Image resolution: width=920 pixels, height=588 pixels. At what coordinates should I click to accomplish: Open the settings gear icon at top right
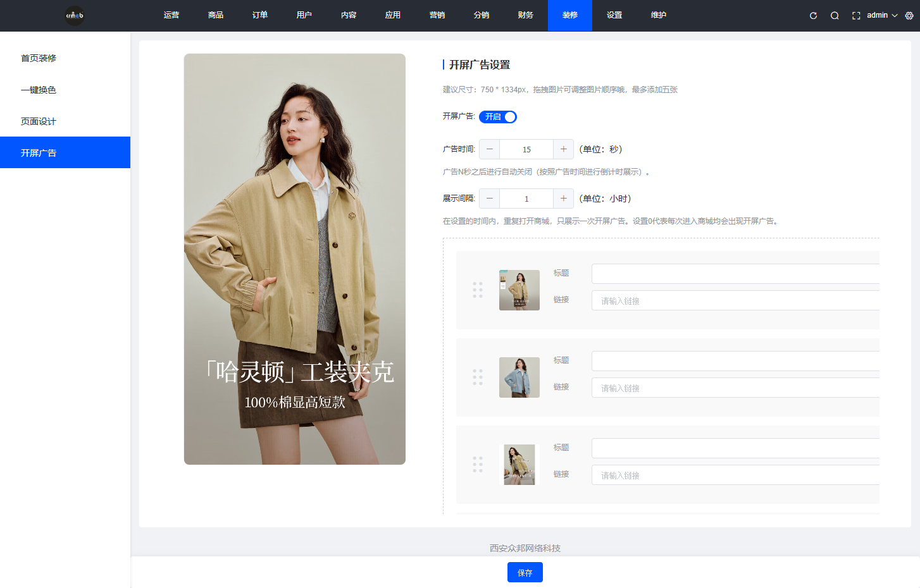910,15
